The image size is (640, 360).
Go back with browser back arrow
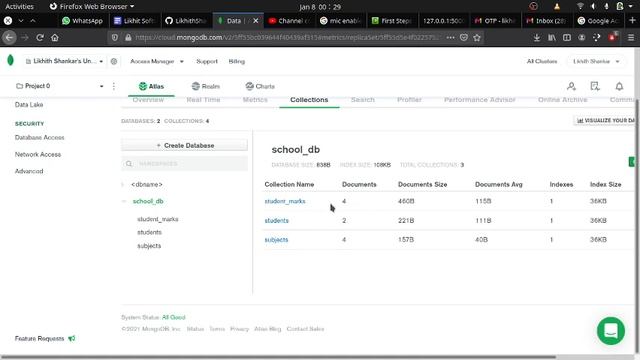[9, 38]
